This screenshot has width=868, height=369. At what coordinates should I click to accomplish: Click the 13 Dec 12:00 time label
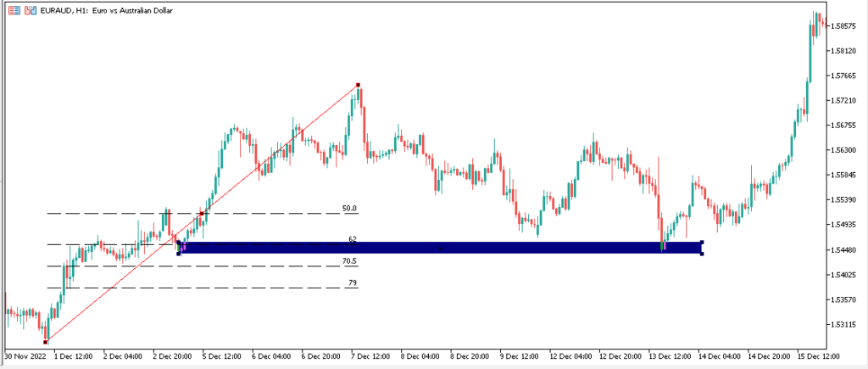[x=671, y=355]
